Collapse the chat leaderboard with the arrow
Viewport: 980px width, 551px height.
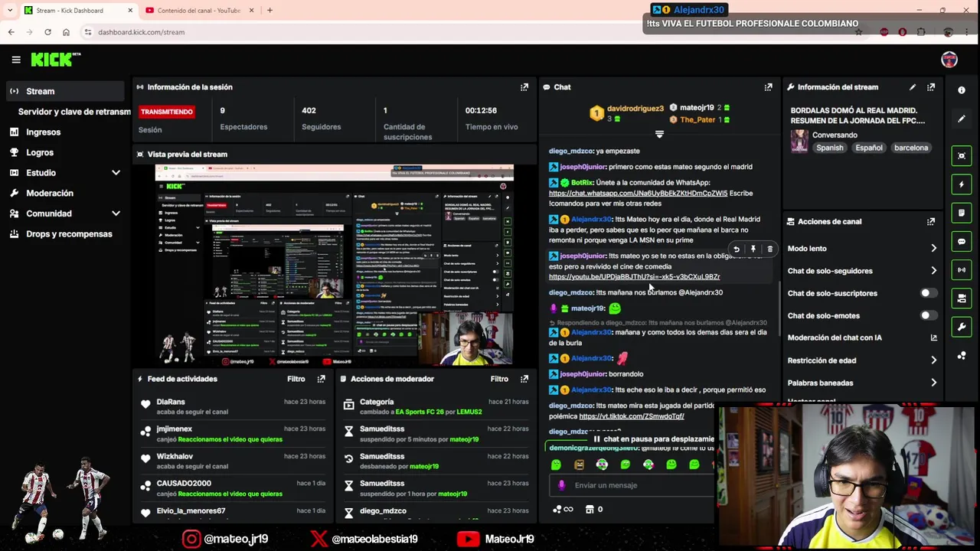click(659, 135)
